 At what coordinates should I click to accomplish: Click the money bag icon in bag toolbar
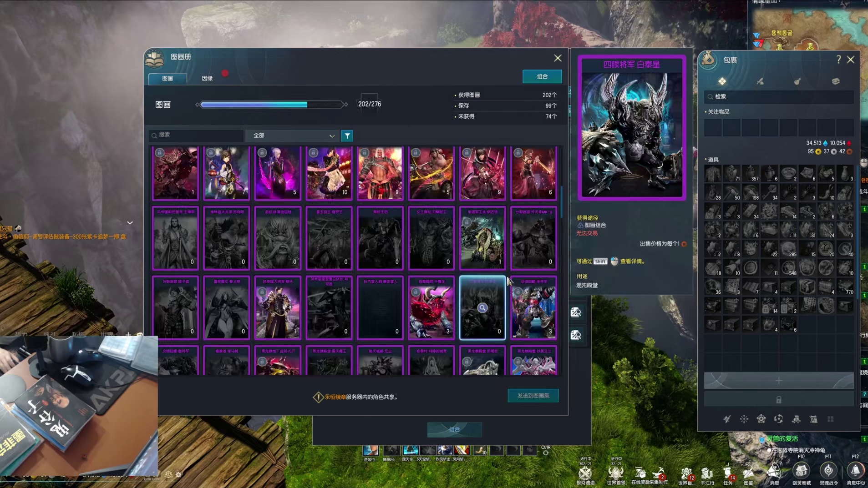pos(796,419)
